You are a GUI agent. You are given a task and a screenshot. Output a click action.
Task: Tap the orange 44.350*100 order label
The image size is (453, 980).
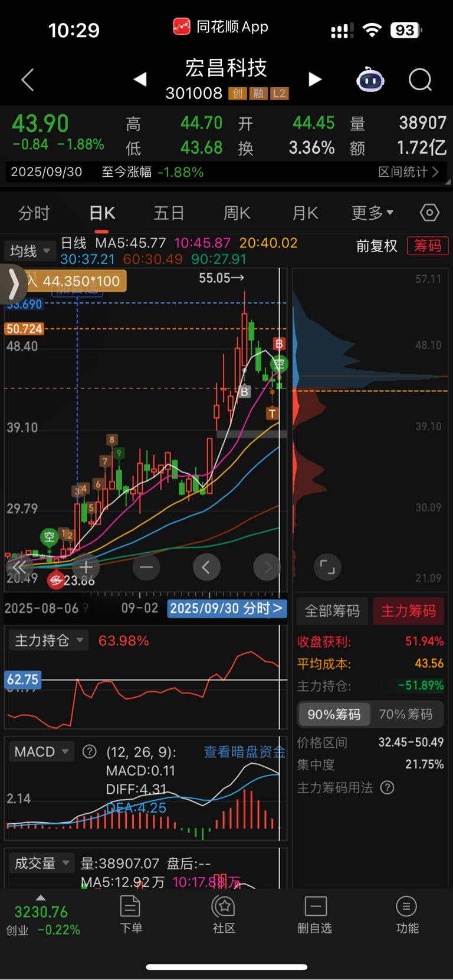pyautogui.click(x=75, y=281)
